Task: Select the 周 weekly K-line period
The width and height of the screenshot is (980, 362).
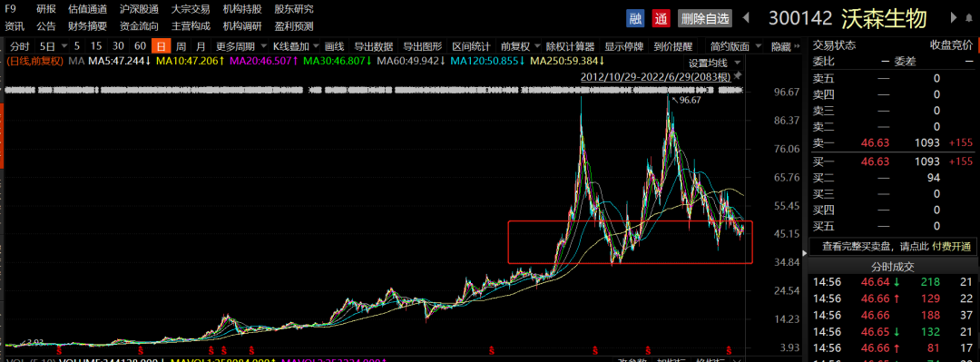Action: [x=181, y=46]
